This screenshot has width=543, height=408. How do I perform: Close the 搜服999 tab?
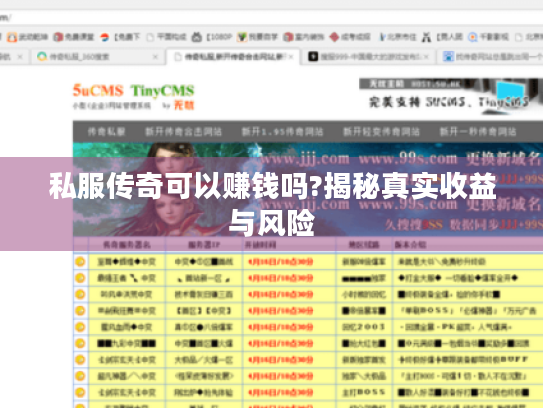coord(426,56)
